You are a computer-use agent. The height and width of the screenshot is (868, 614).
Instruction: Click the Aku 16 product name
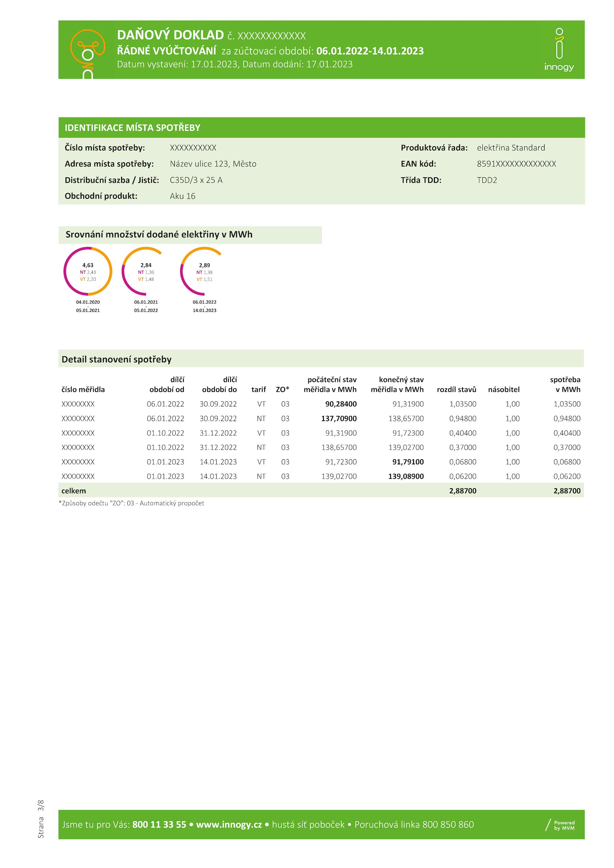(182, 196)
